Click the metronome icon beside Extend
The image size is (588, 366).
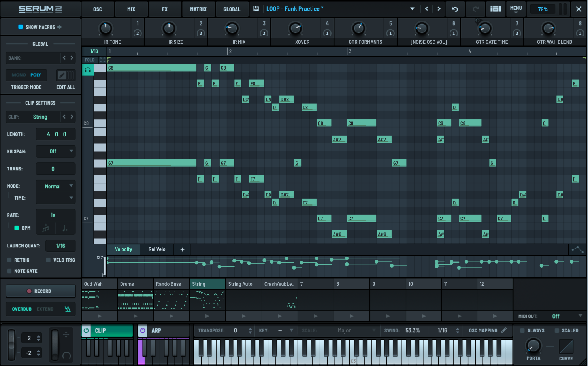68,309
